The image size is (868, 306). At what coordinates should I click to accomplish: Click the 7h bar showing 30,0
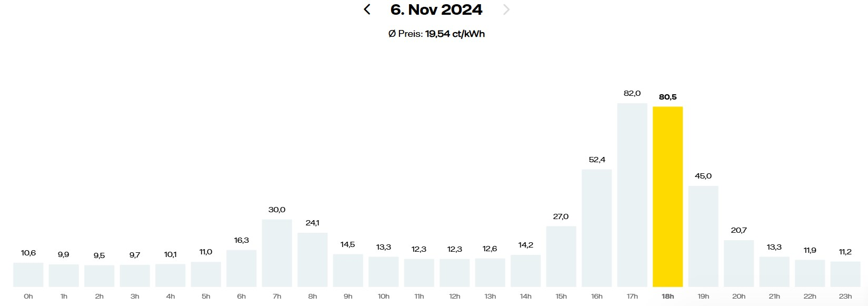click(x=277, y=253)
